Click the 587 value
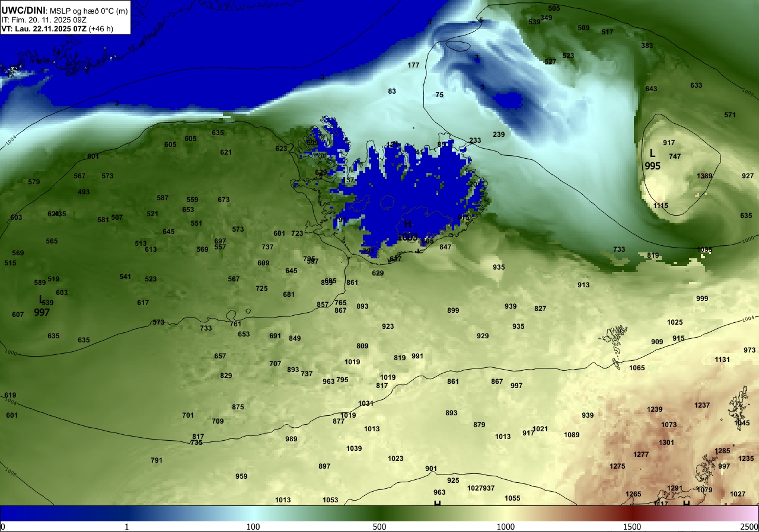Screen dimensions: 759x532 [x=162, y=198]
